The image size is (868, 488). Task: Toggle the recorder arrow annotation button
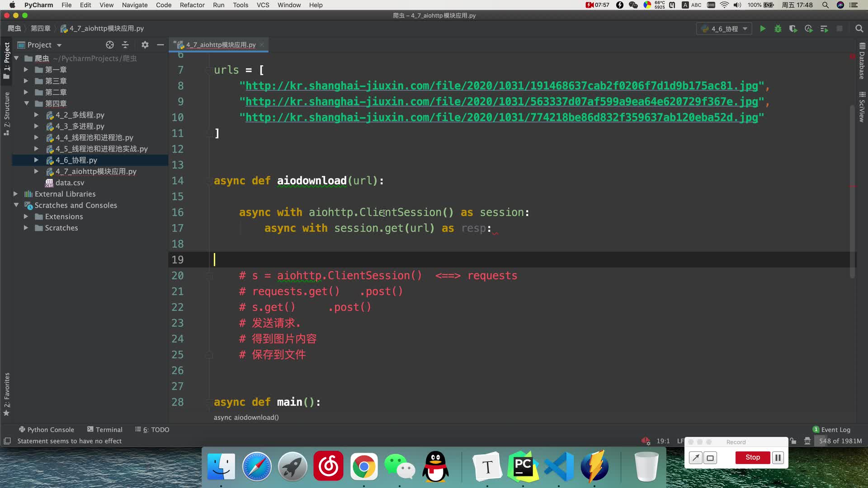click(x=695, y=458)
